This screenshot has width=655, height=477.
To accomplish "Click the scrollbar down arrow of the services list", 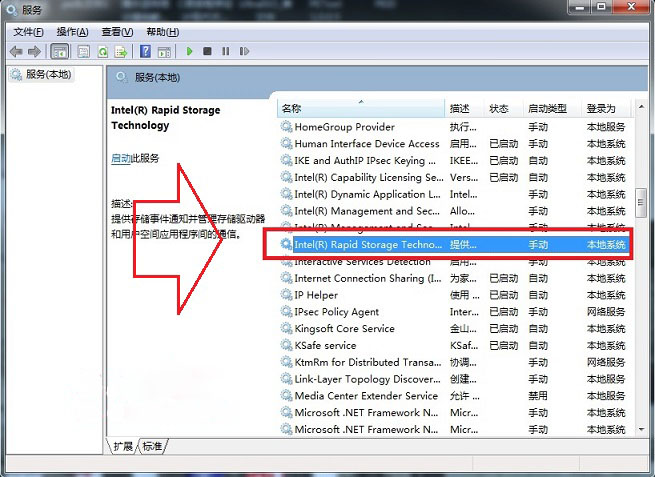I will click(x=641, y=429).
